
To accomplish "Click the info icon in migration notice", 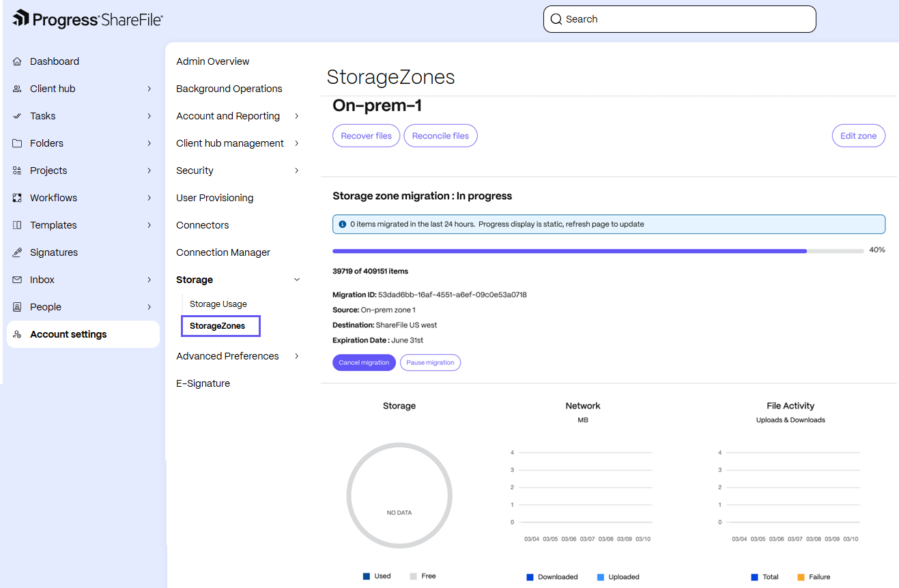I will click(343, 224).
